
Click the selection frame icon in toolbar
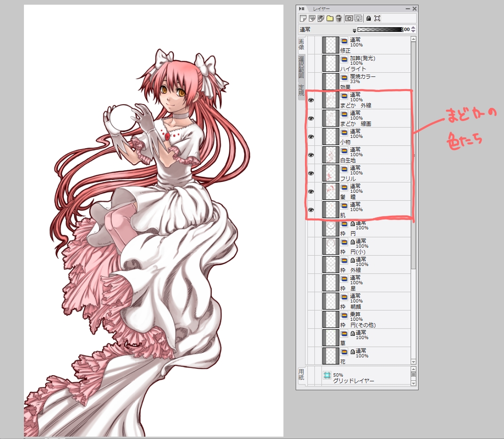click(x=377, y=18)
